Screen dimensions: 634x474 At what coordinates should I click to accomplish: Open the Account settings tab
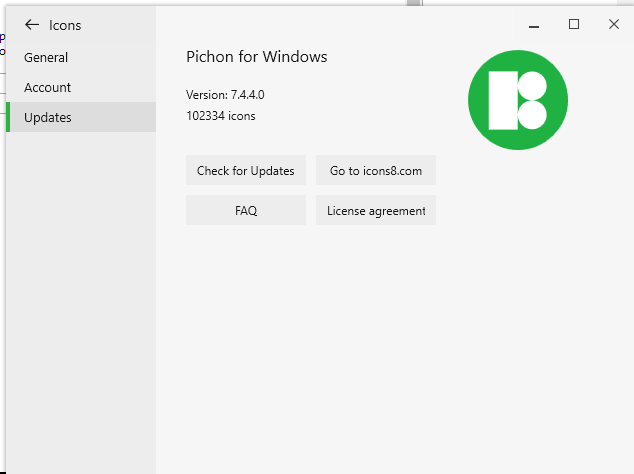tap(81, 87)
